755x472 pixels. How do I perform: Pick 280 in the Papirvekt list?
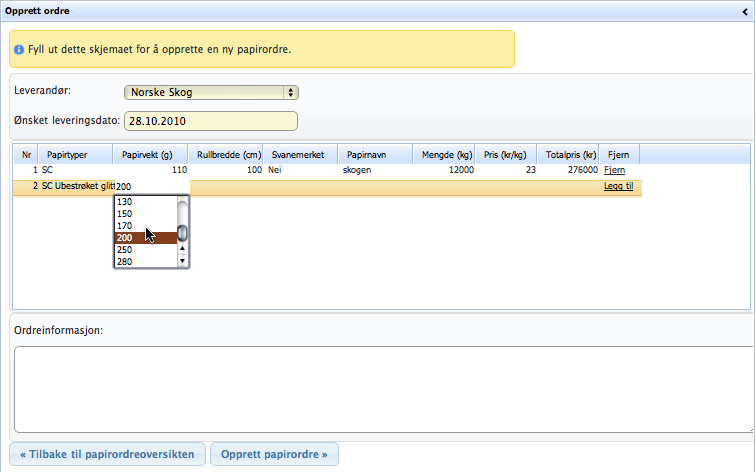(x=125, y=262)
